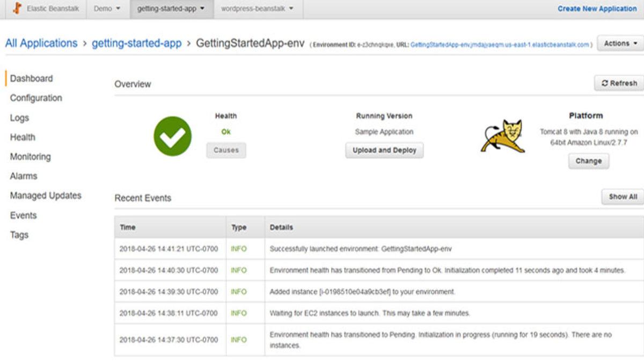Click Create New Application
This screenshot has width=644, height=362.
point(597,8)
